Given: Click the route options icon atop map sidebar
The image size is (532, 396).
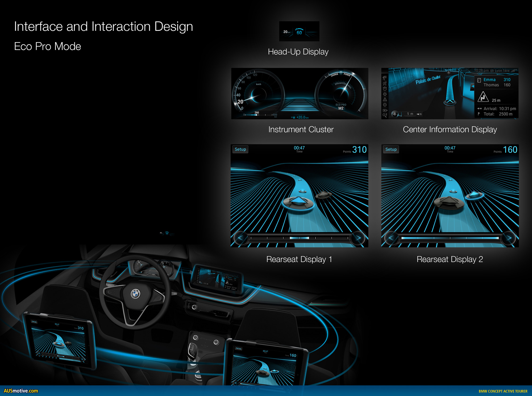Looking at the screenshot, I should [x=385, y=78].
